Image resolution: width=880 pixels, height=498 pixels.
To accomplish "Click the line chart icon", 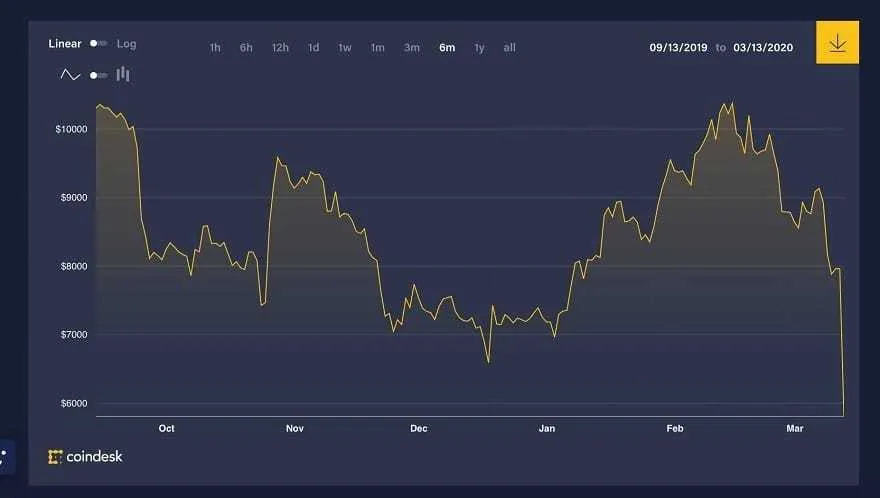I will [70, 75].
